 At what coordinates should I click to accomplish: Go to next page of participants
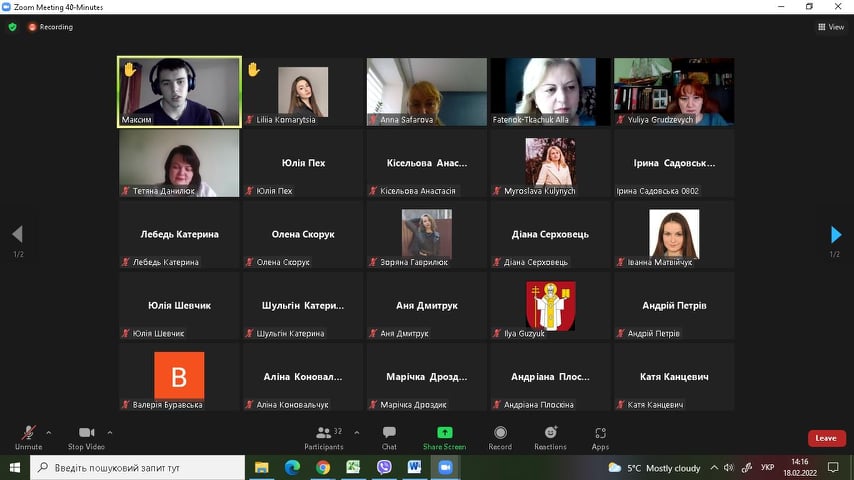pos(836,235)
